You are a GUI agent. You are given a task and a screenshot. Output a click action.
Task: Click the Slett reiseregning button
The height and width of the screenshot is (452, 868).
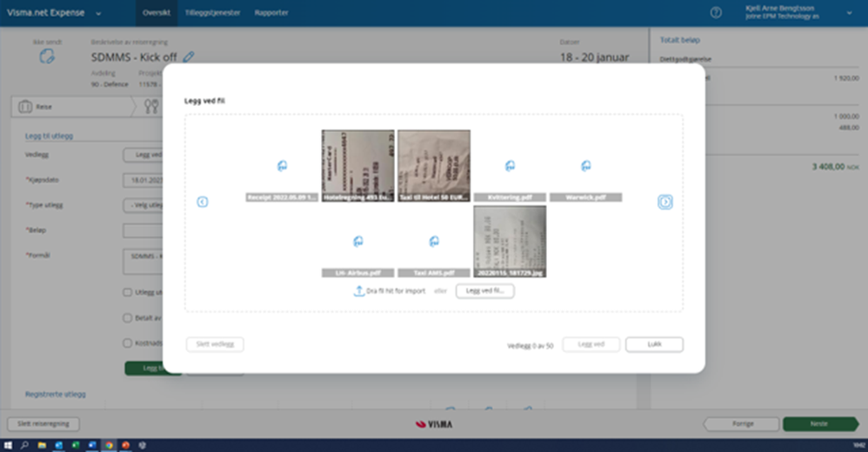(x=43, y=424)
